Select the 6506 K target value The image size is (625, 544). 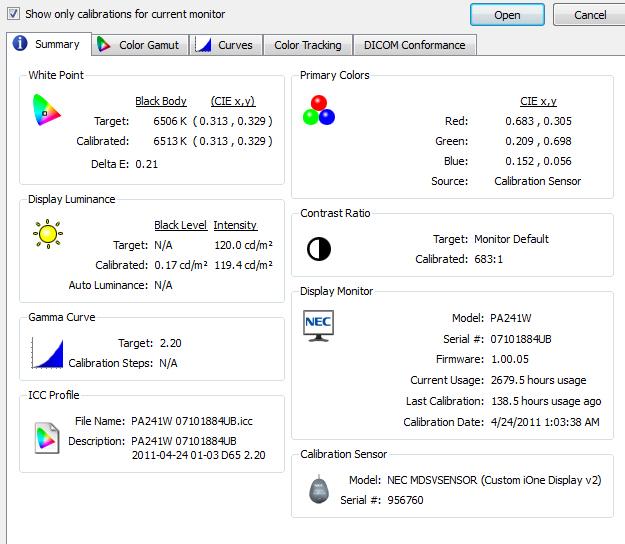[x=170, y=121]
